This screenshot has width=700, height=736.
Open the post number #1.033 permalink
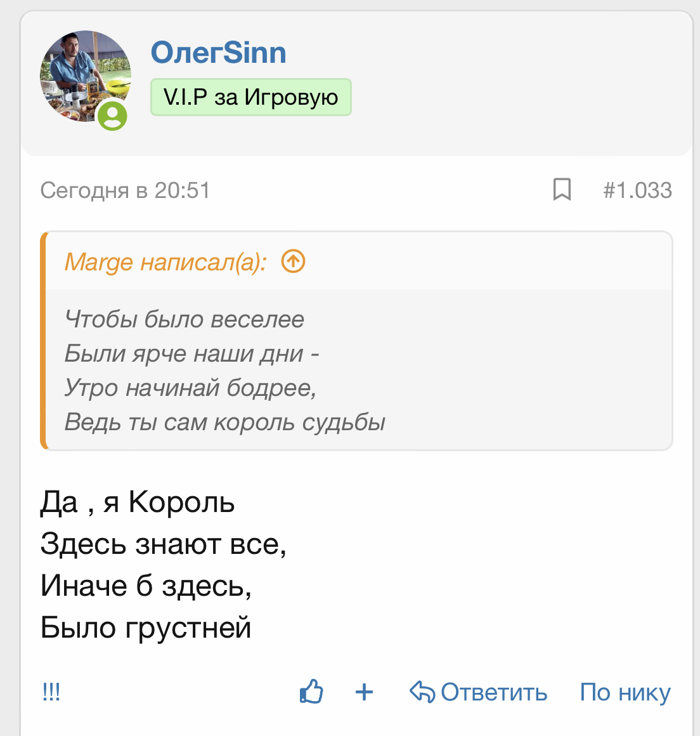pos(637,190)
